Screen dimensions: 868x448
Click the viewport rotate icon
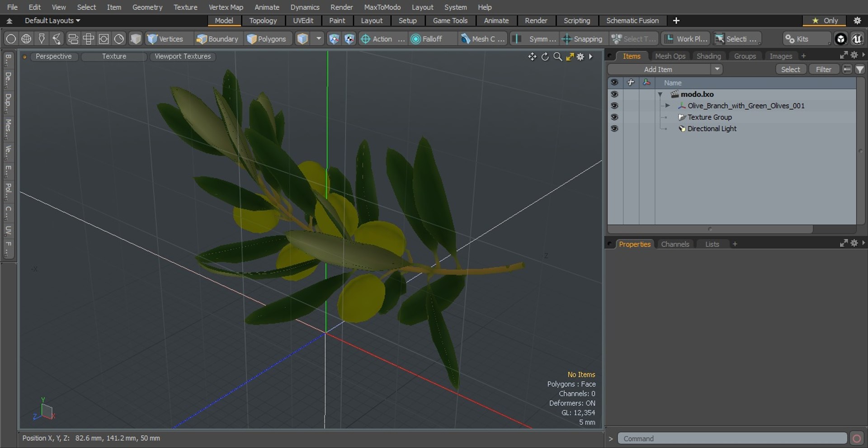545,57
